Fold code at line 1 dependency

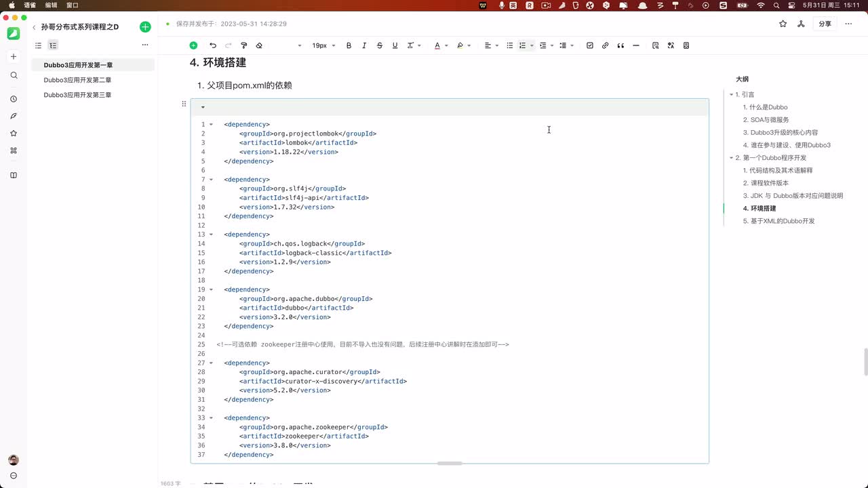coord(211,125)
